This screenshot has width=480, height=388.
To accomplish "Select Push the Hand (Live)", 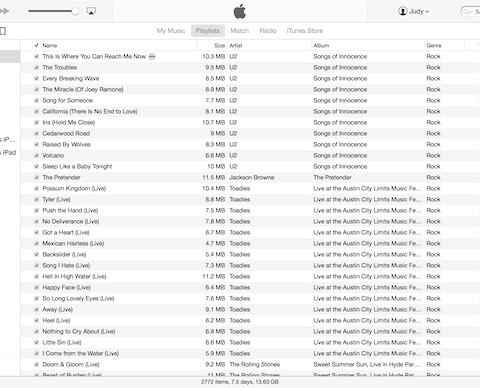I will [x=70, y=210].
